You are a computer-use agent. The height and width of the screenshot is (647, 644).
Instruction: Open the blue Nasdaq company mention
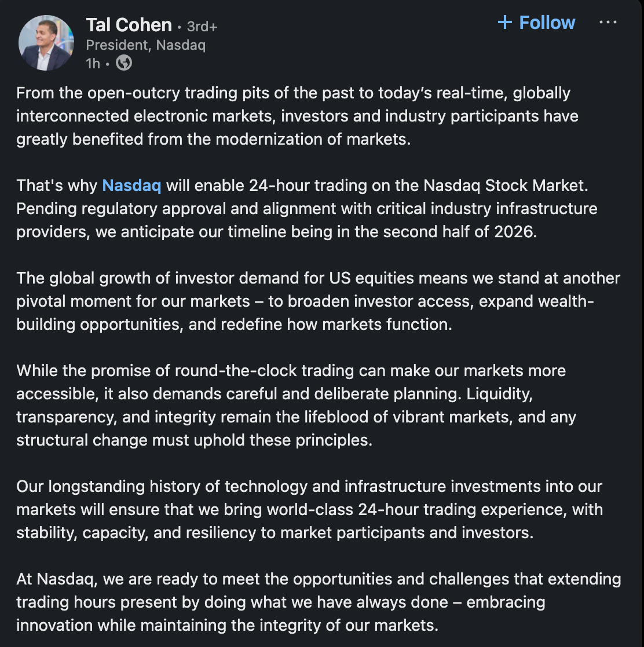[131, 185]
